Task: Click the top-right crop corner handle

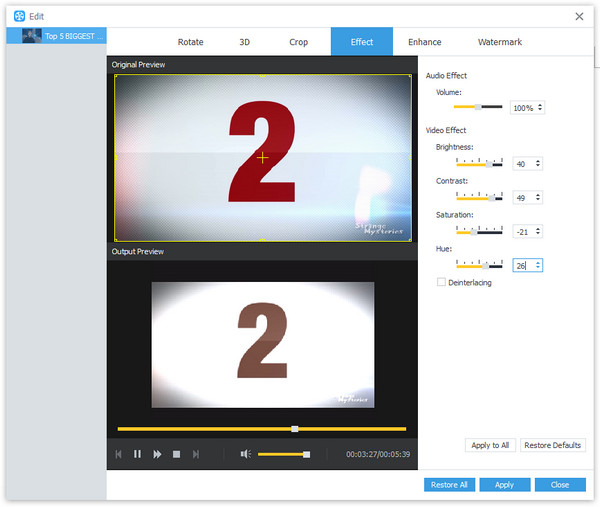Action: tap(411, 76)
